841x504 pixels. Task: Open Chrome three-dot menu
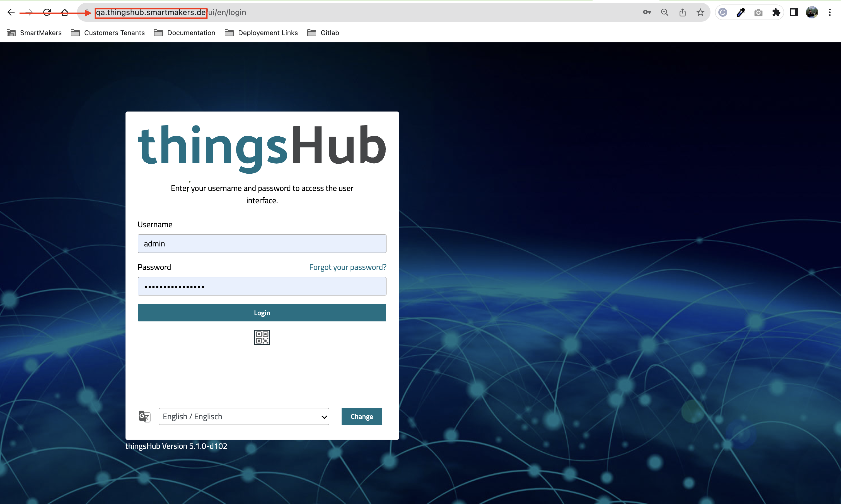(830, 13)
